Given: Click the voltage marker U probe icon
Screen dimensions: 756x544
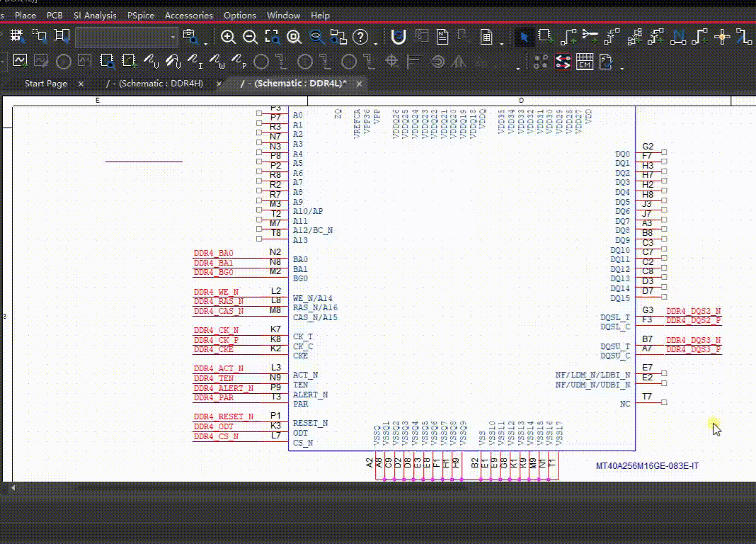Looking at the screenshot, I should [151, 61].
